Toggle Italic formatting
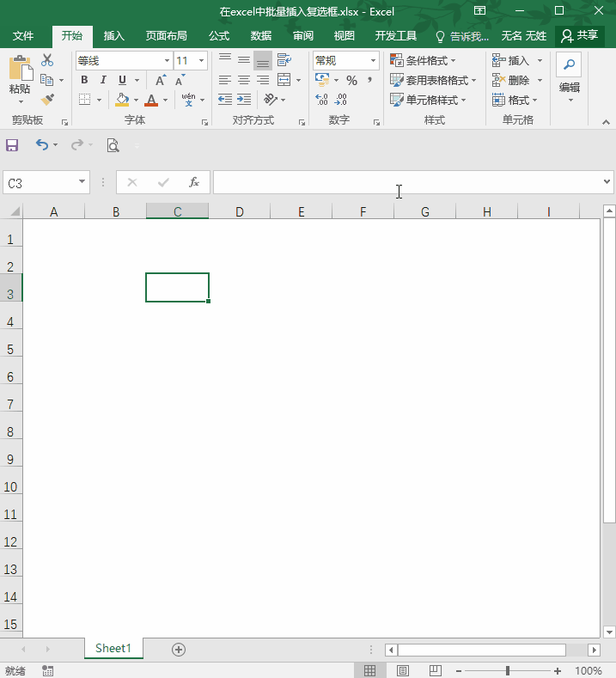 [x=103, y=80]
